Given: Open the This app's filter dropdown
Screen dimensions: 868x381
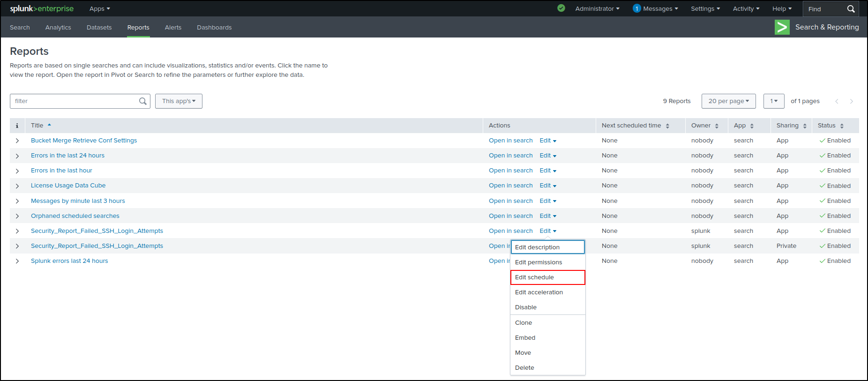Looking at the screenshot, I should tap(179, 101).
